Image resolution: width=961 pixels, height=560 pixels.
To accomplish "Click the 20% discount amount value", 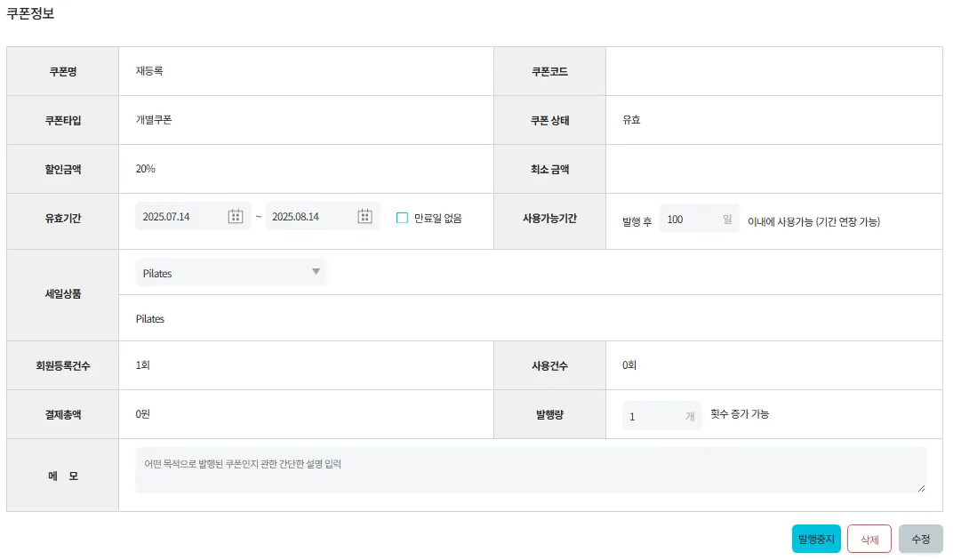I will tap(145, 168).
